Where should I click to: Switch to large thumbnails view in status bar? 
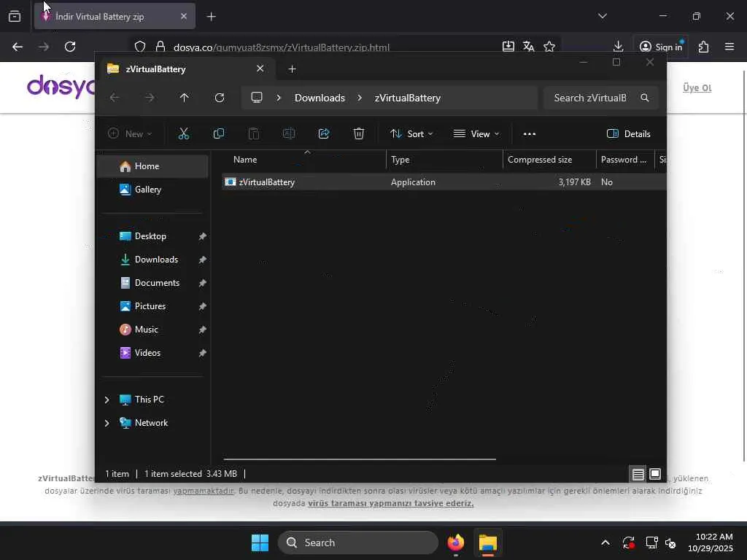[655, 474]
